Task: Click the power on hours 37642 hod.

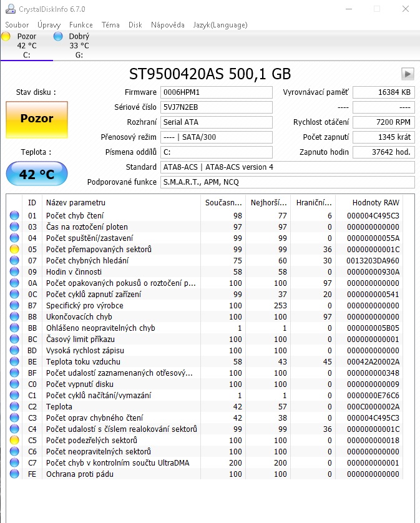Action: 384,152
